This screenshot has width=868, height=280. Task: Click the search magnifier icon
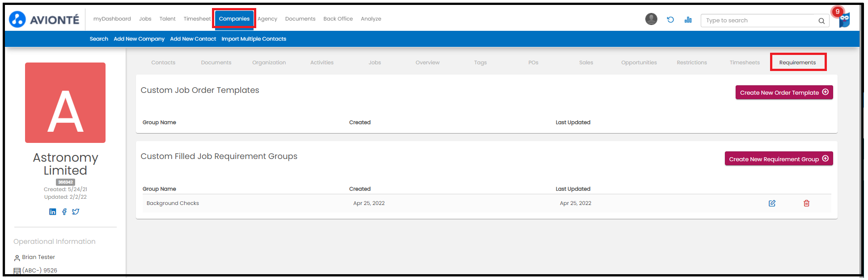821,21
